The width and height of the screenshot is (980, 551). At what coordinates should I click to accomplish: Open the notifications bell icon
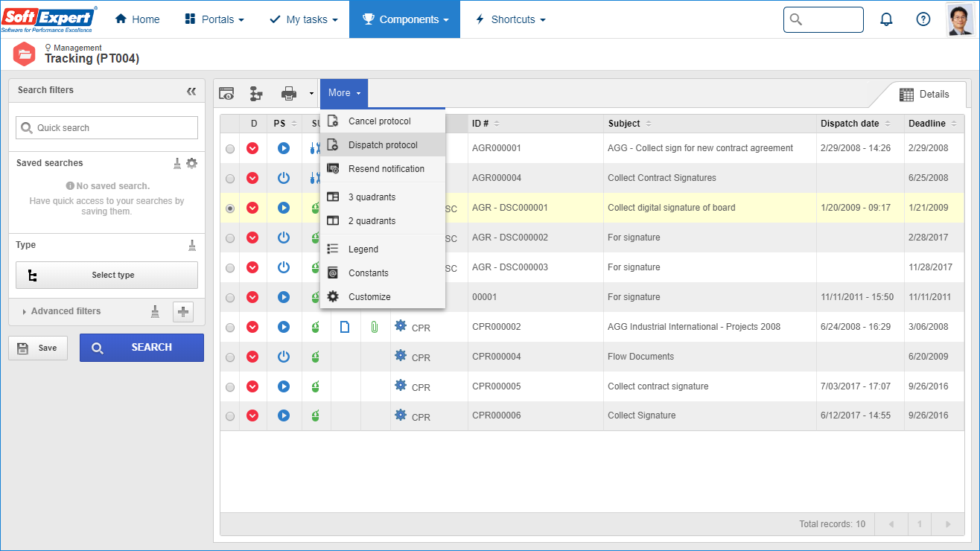[x=886, y=19]
